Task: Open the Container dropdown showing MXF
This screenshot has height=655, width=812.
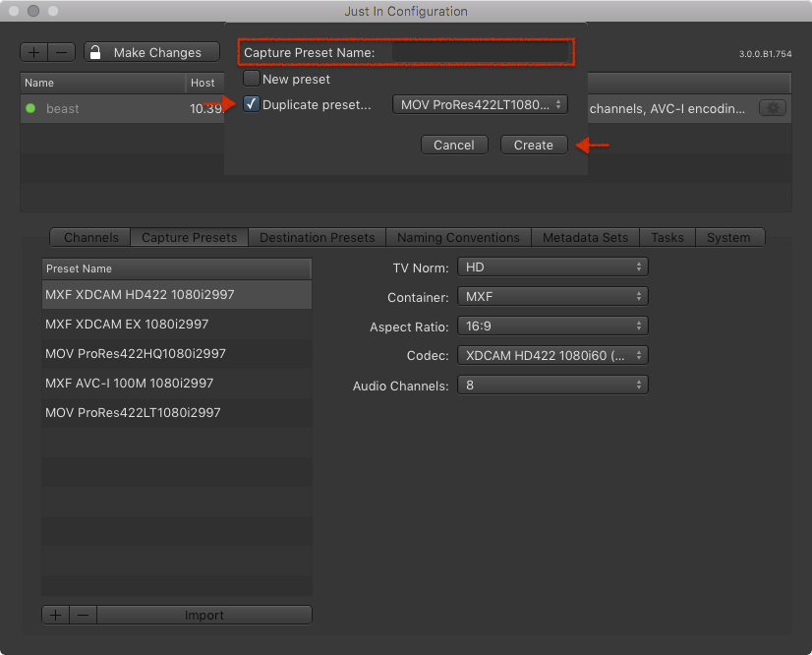Action: [552, 296]
